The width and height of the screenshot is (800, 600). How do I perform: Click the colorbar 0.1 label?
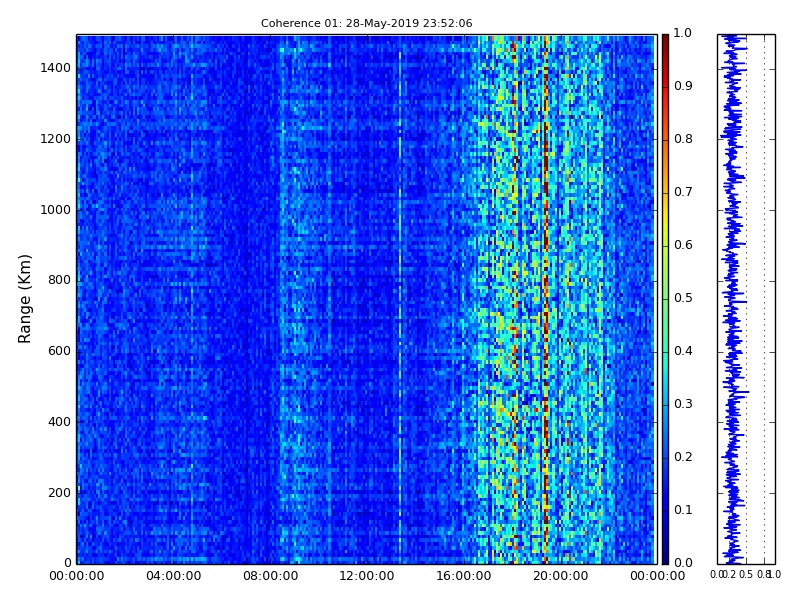point(683,510)
